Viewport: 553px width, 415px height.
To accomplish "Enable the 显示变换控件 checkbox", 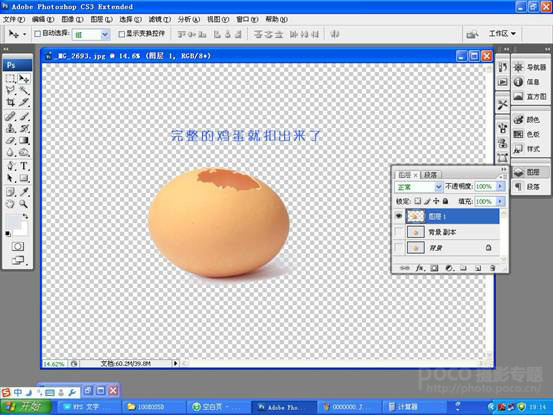I will (x=122, y=34).
